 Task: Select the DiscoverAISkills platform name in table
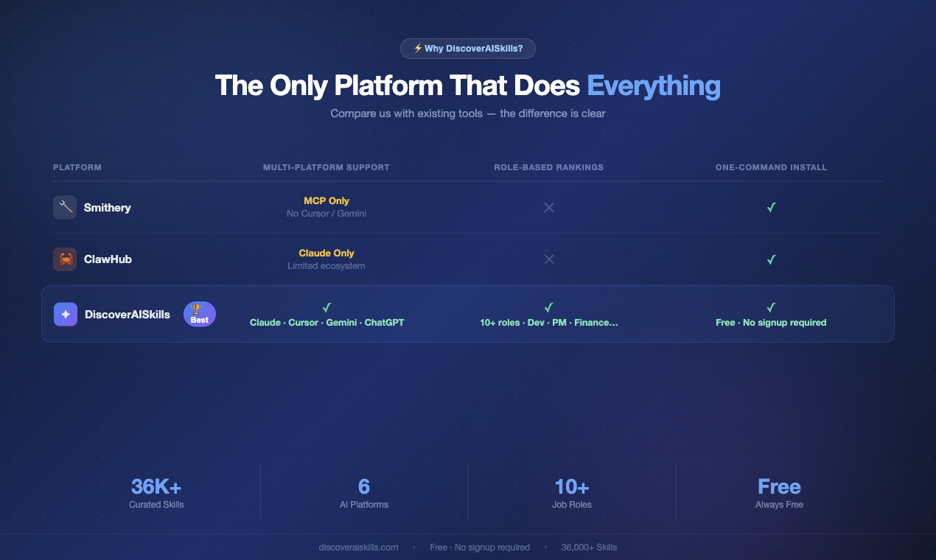click(x=128, y=314)
